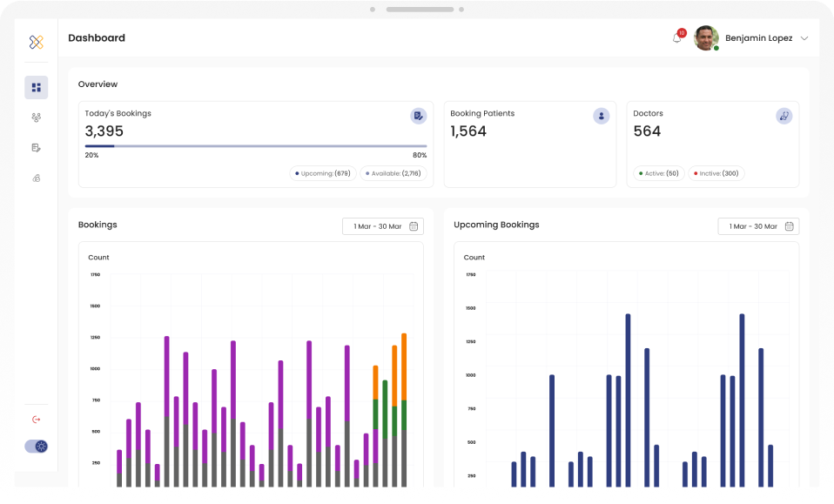Viewport: 834px width, 504px height.
Task: Open the notification bell with red badge
Action: [x=677, y=37]
